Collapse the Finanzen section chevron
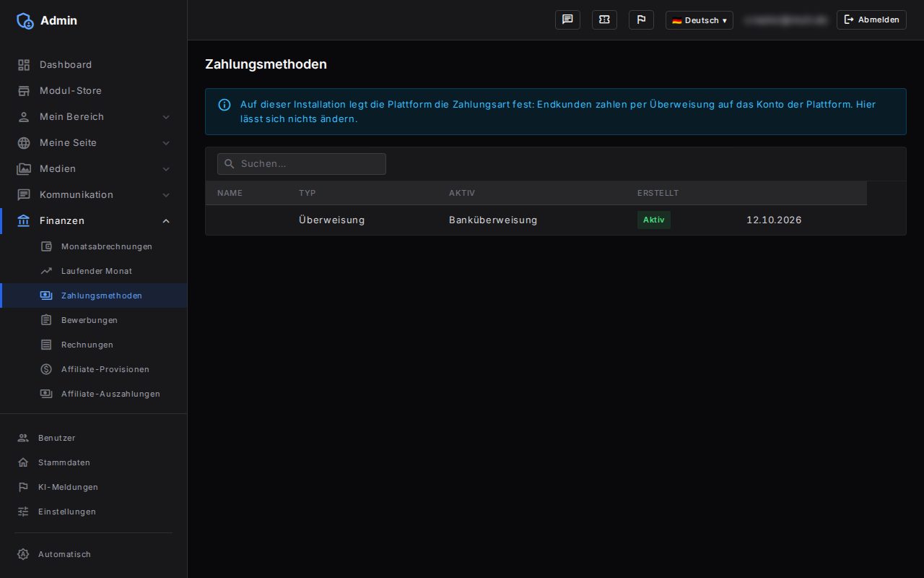Viewport: 924px width, 578px height. tap(166, 221)
